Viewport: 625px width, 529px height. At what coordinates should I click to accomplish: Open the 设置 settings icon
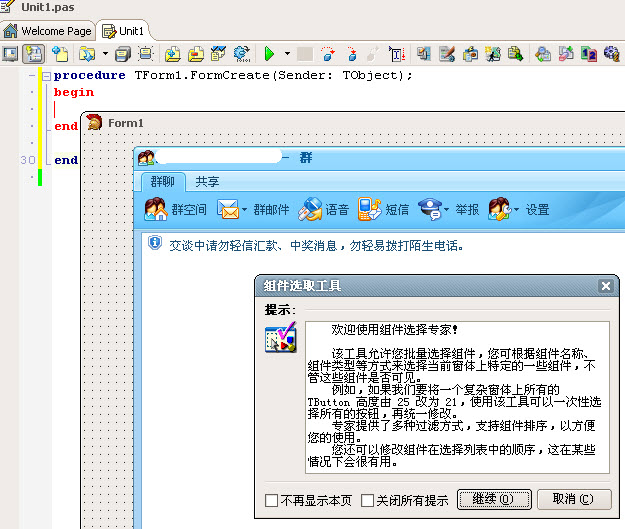[499, 210]
